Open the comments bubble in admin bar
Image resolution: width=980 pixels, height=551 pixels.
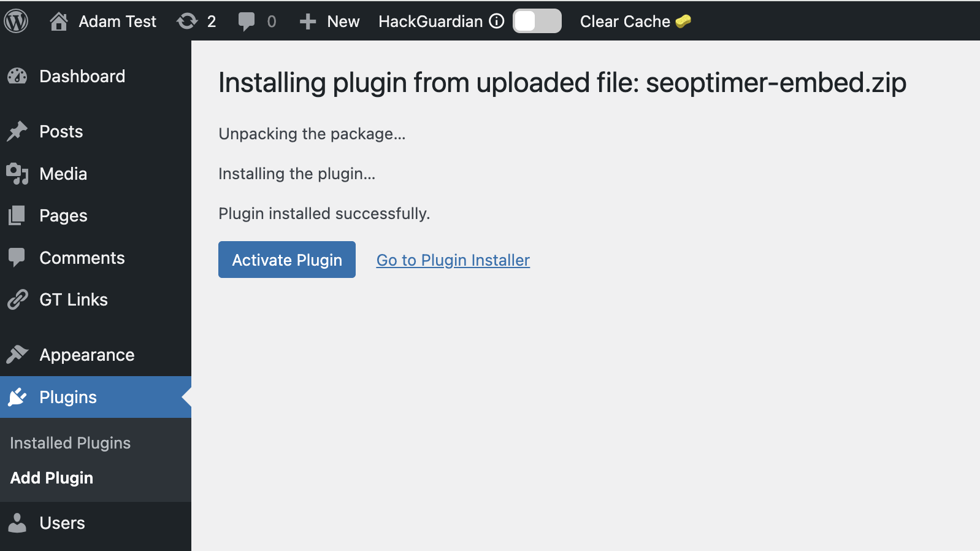pos(247,21)
